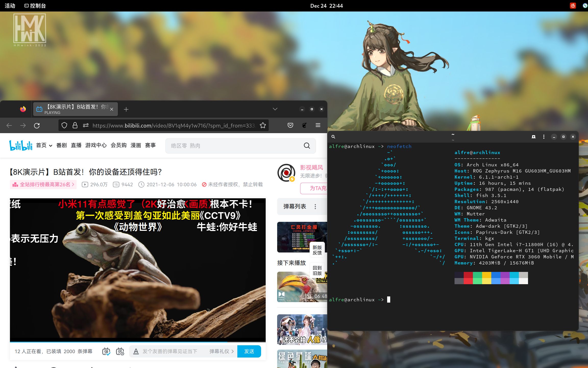Open the 直播 navigation item
This screenshot has width=588, height=368.
pos(76,145)
